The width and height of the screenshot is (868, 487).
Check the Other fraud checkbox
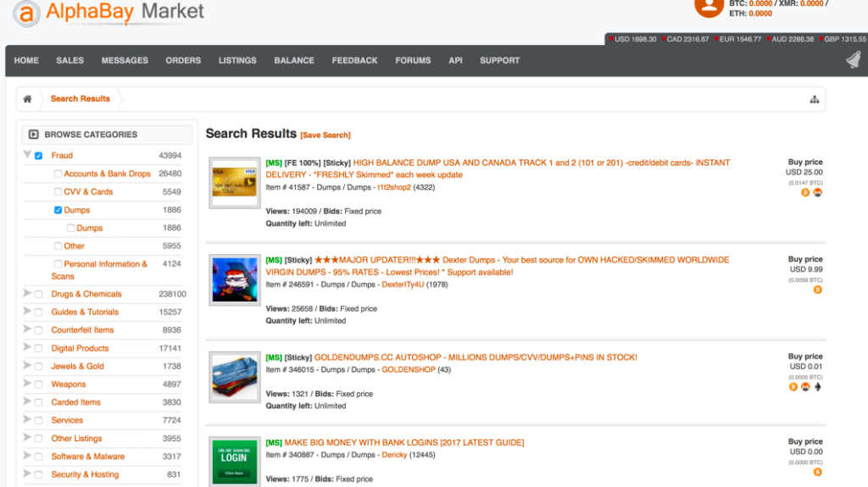58,246
